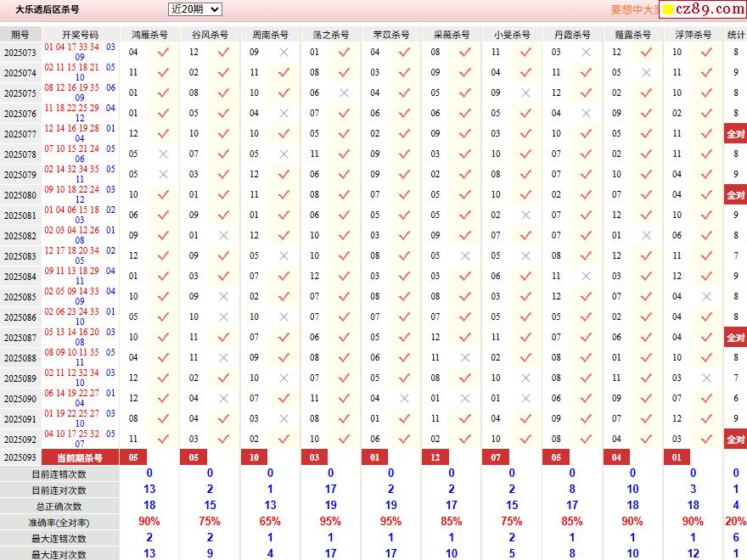Click the X mark for 丹霞杀号 in 2025073
The width and height of the screenshot is (747, 560).
click(586, 53)
